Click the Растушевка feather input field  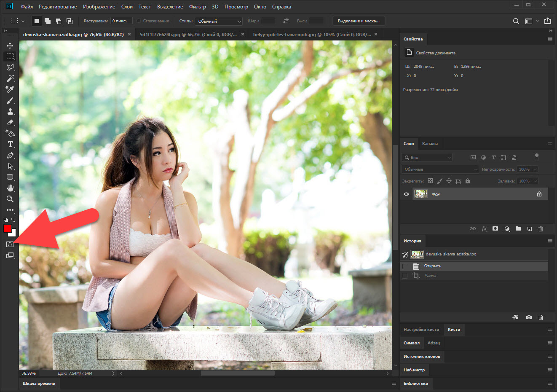pos(121,21)
